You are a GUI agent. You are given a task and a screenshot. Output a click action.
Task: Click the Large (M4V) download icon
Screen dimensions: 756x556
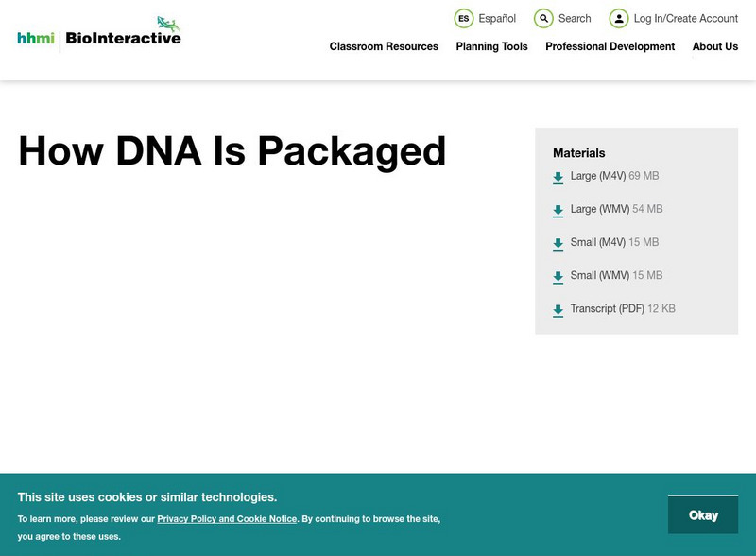(x=557, y=177)
